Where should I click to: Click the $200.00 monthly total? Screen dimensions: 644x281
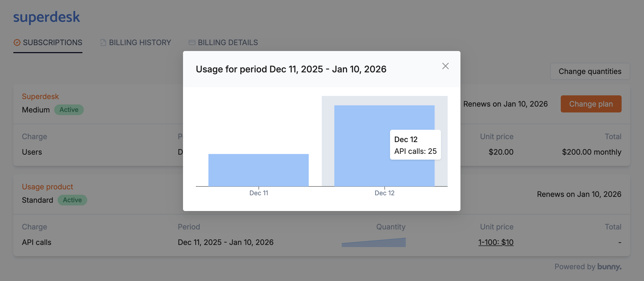(x=591, y=152)
